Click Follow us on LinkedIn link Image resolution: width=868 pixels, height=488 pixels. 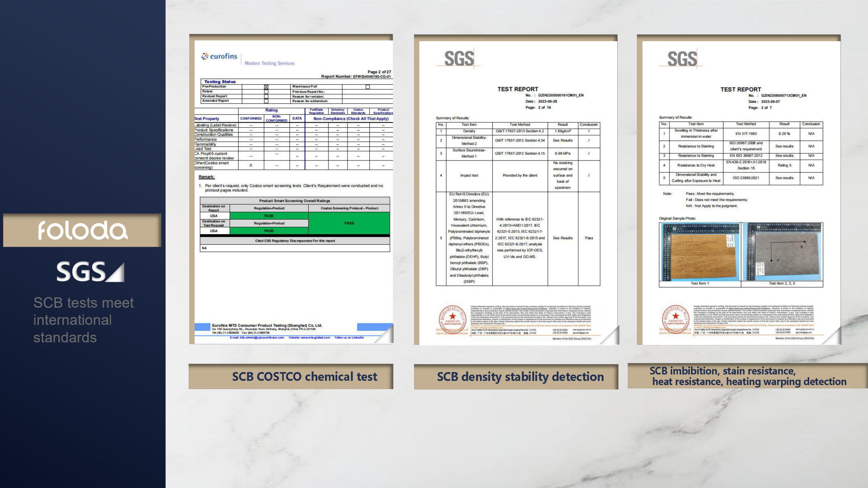click(x=349, y=337)
